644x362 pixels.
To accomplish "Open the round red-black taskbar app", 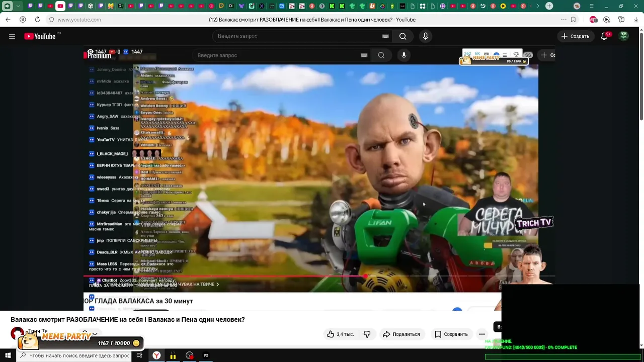I will click(x=190, y=355).
